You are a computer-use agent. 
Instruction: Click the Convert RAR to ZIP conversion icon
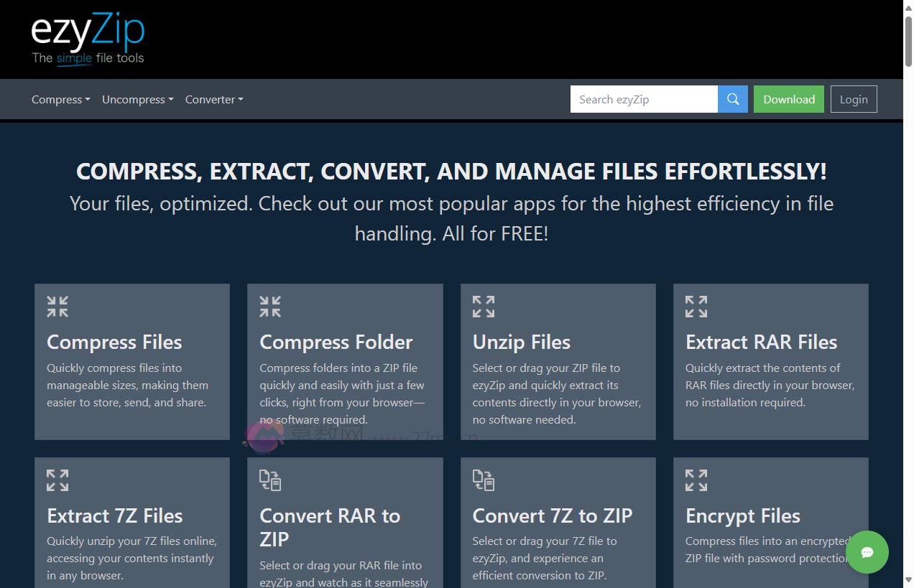pyautogui.click(x=270, y=481)
